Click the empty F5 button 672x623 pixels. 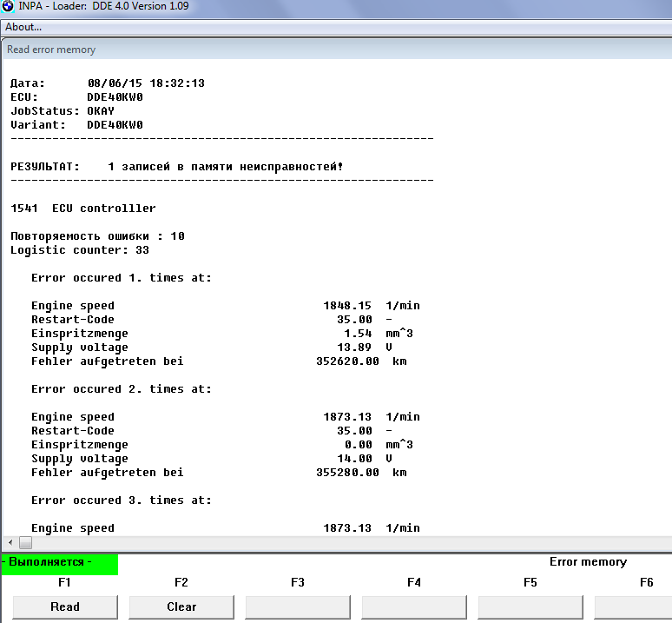click(530, 606)
